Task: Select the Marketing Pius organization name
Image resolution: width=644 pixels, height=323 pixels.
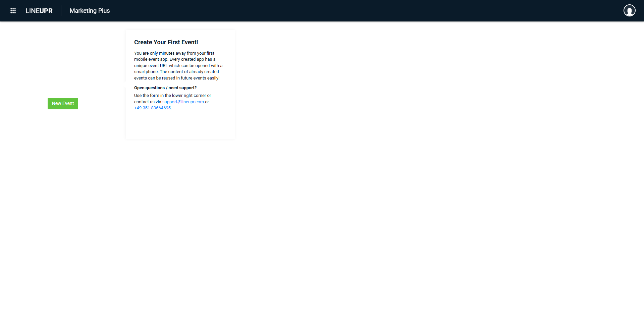Action: pyautogui.click(x=90, y=11)
